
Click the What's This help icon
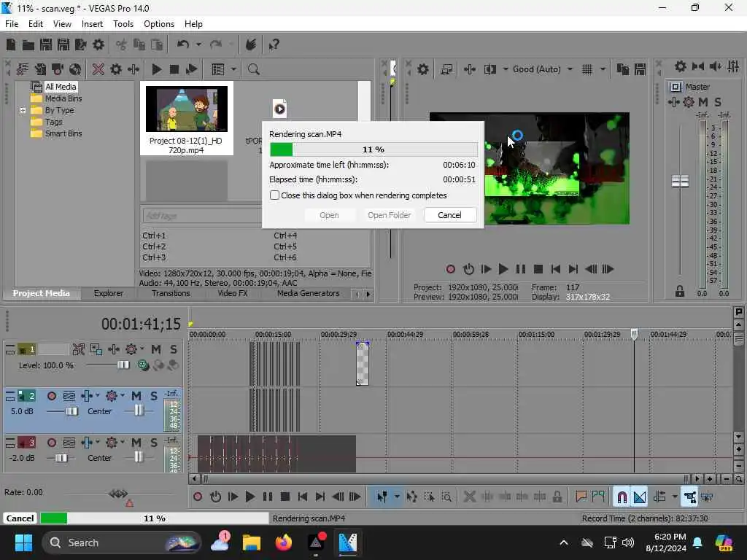[274, 44]
